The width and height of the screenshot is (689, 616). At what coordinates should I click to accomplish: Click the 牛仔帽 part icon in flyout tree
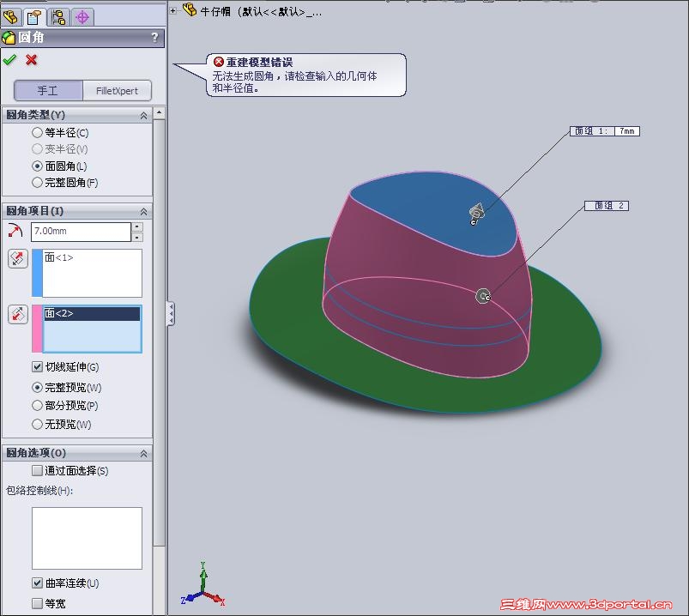tap(190, 9)
